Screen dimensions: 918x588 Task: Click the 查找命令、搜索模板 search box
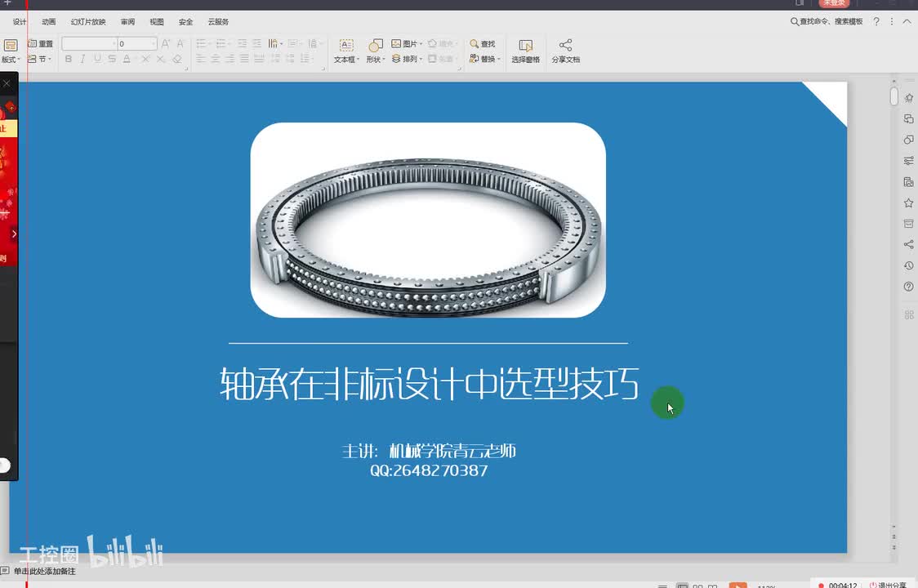pos(827,22)
